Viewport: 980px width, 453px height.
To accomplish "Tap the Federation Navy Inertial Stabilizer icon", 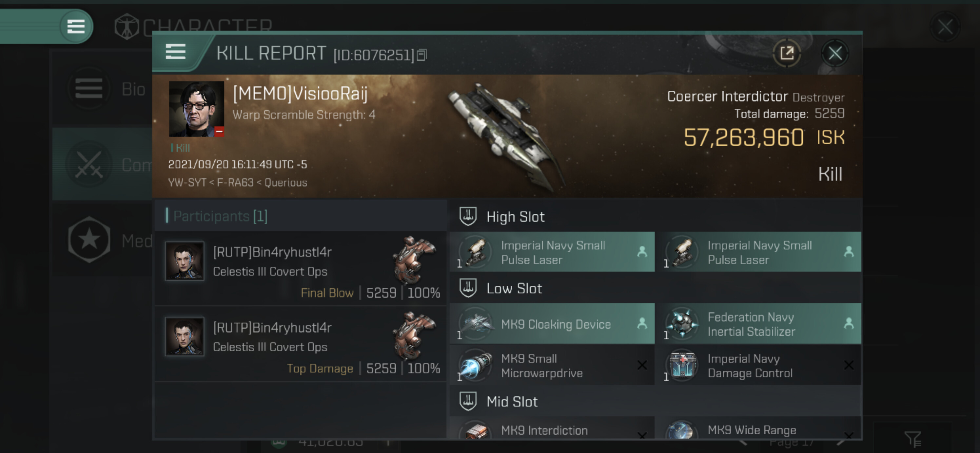I will (682, 324).
